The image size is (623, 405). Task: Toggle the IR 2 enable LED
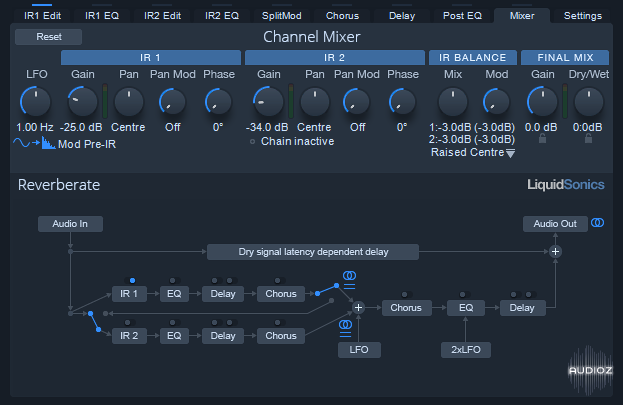coord(130,323)
